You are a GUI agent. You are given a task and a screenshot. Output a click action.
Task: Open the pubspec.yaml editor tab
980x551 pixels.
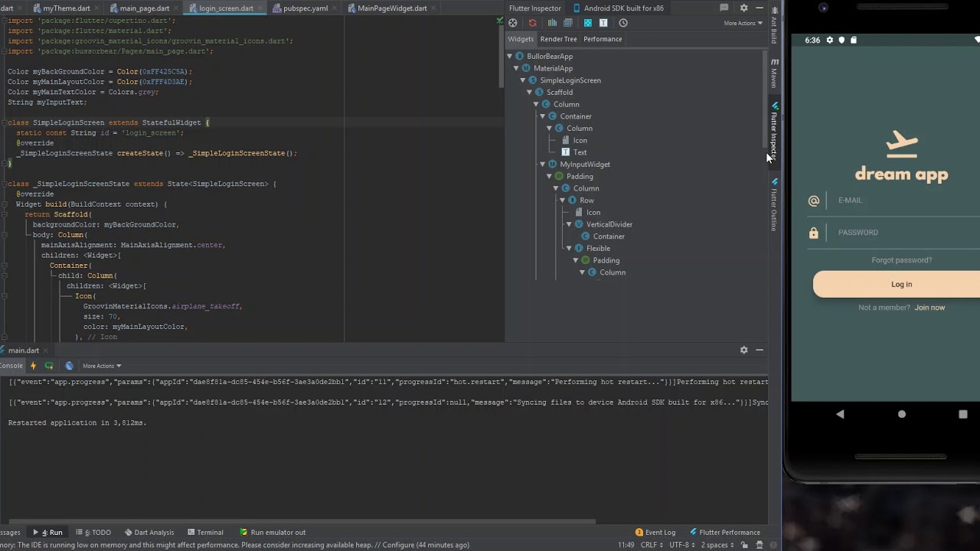pyautogui.click(x=305, y=8)
